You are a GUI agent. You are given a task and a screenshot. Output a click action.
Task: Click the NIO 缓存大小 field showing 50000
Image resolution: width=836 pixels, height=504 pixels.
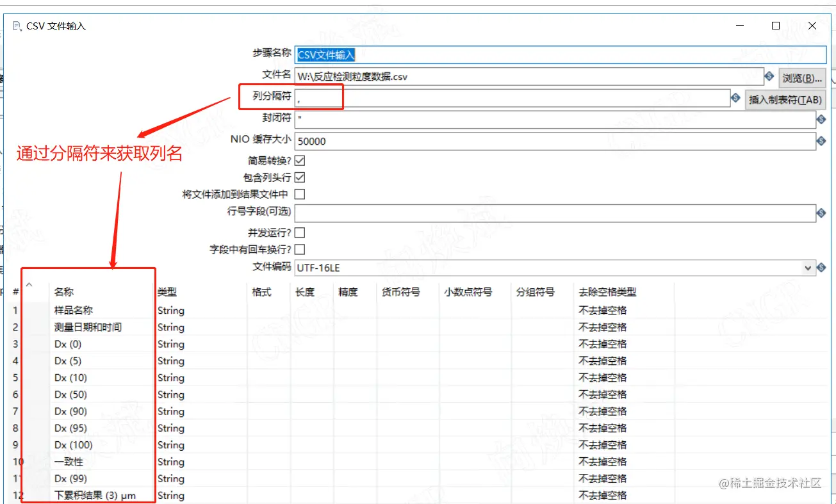point(555,141)
